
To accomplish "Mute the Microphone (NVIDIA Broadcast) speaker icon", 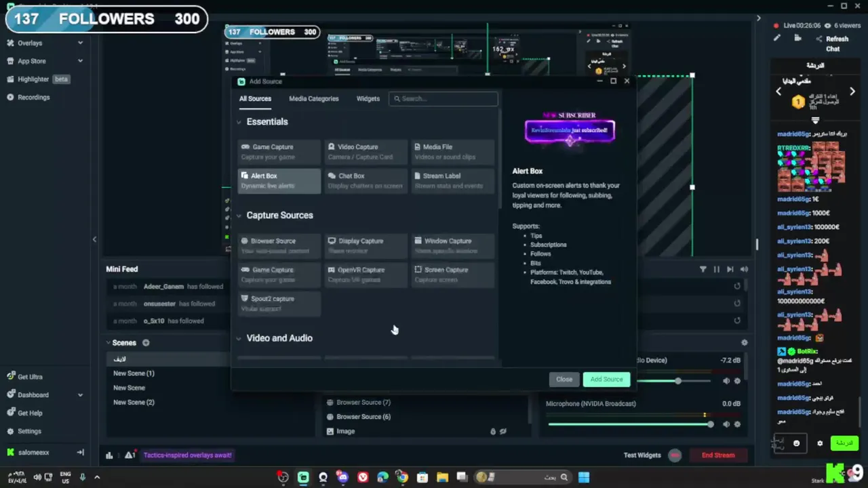I will coord(726,424).
